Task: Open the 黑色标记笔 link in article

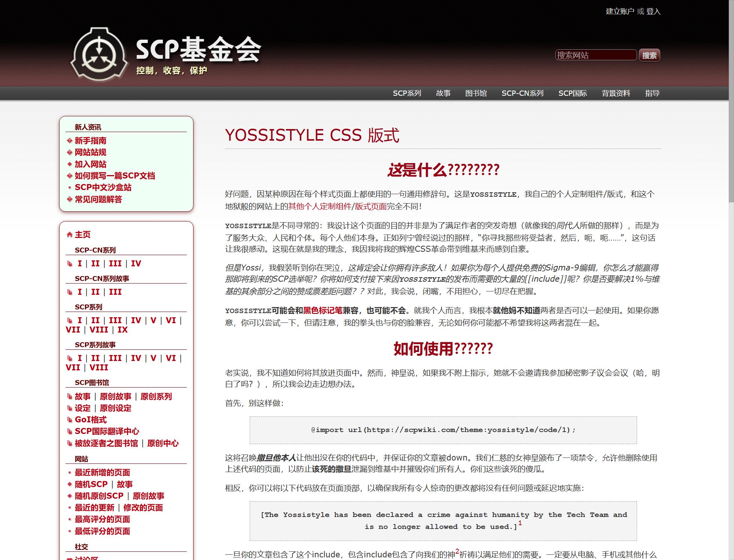Action: click(323, 310)
